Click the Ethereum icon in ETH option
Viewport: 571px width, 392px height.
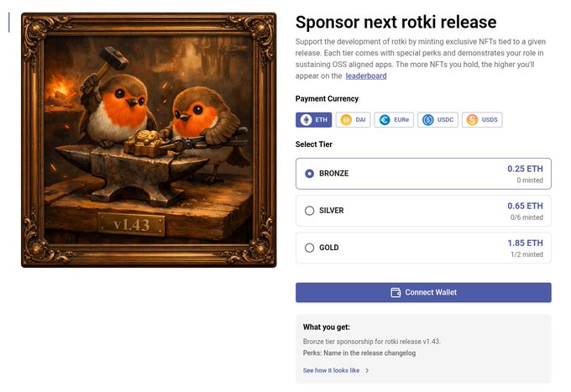(306, 120)
